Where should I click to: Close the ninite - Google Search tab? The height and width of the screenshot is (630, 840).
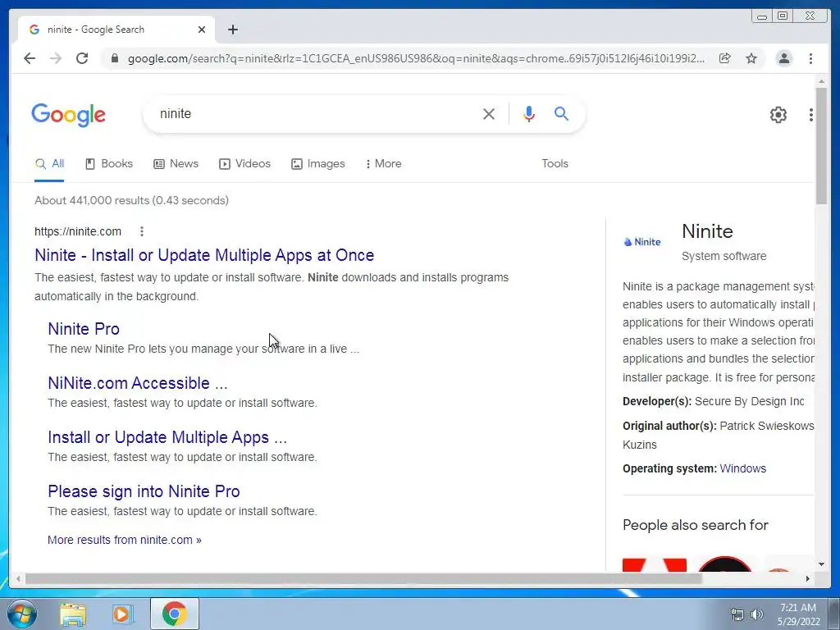pyautogui.click(x=202, y=30)
